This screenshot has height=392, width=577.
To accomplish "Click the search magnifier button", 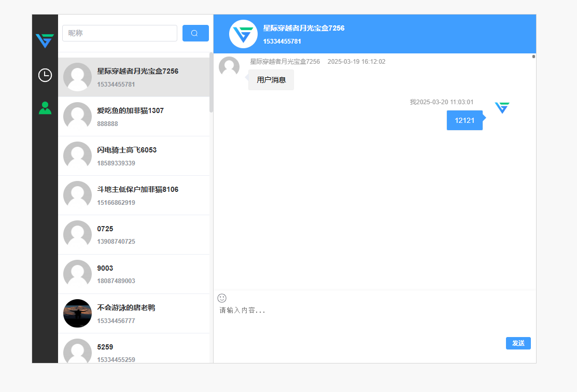I will [x=195, y=33].
